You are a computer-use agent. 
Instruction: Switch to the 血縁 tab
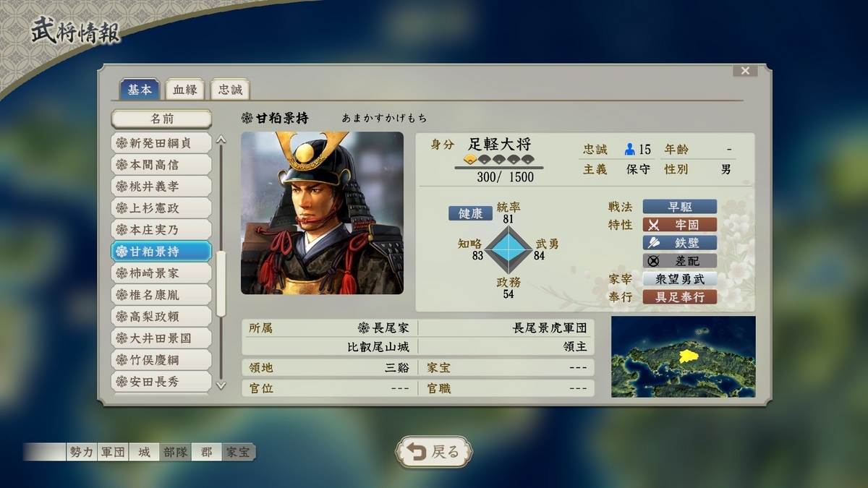coord(185,90)
